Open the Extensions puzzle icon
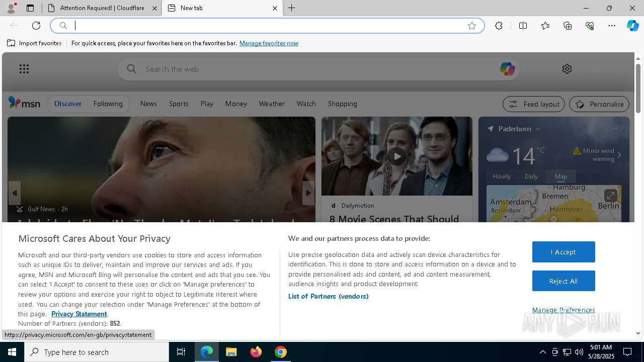 point(499,26)
